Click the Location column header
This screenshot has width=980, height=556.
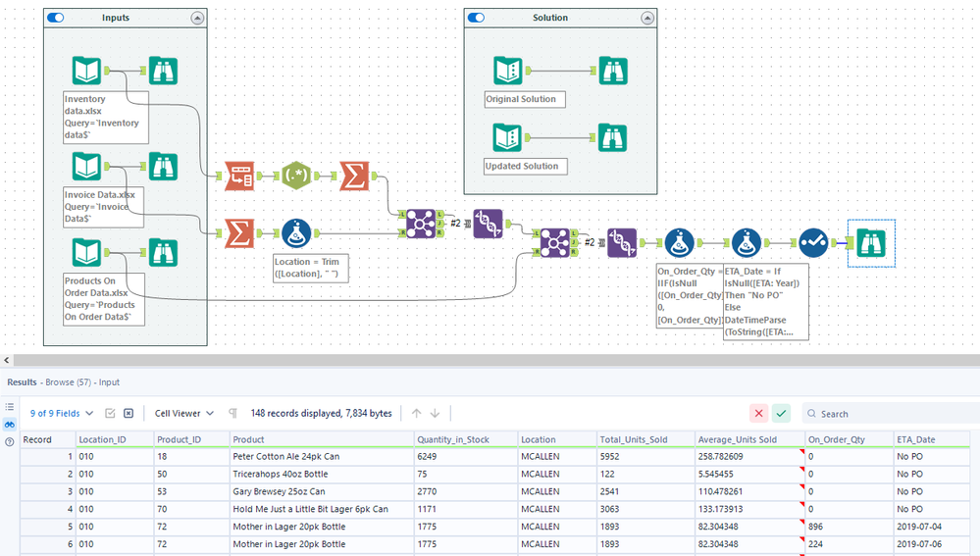(x=557, y=439)
